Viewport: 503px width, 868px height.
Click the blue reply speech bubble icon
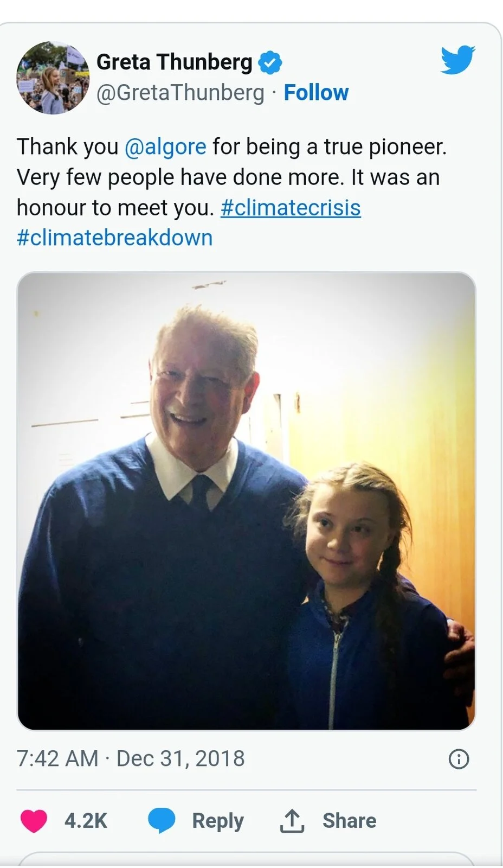[162, 820]
